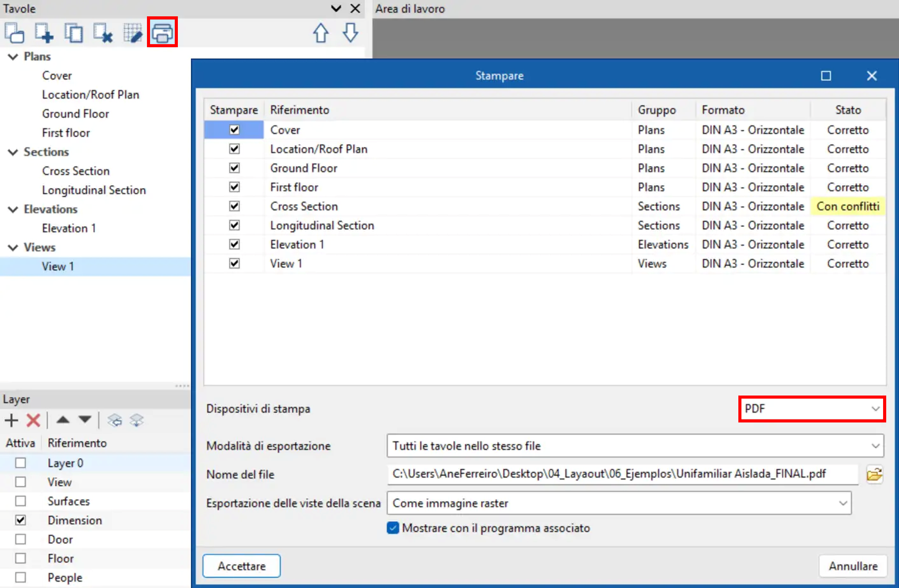Click the delete sheet icon
The width and height of the screenshot is (899, 588).
click(x=103, y=33)
